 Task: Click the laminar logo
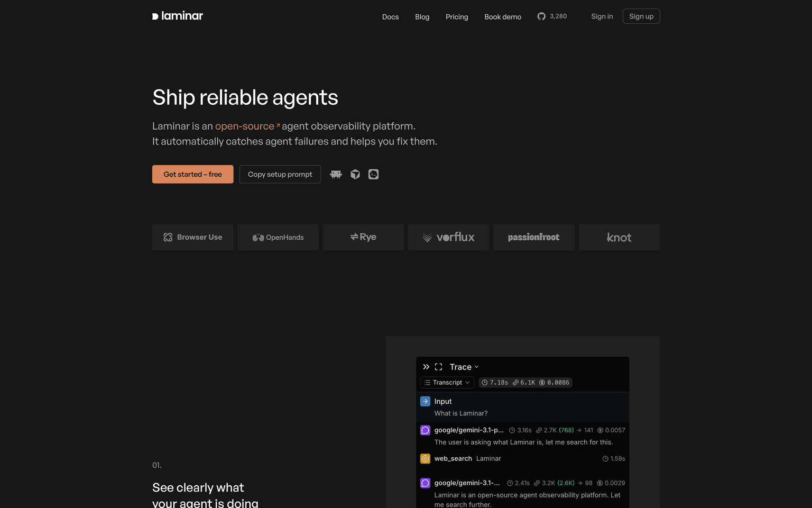click(178, 16)
